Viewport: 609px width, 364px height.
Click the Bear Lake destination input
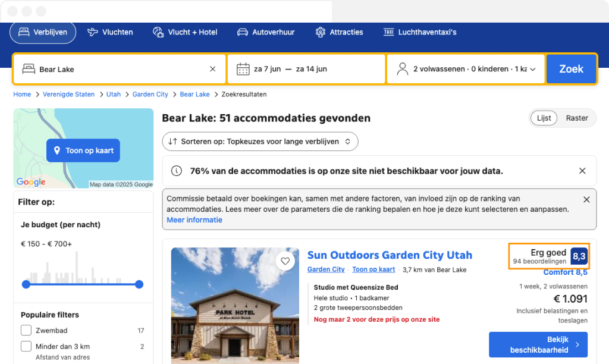pyautogui.click(x=119, y=69)
